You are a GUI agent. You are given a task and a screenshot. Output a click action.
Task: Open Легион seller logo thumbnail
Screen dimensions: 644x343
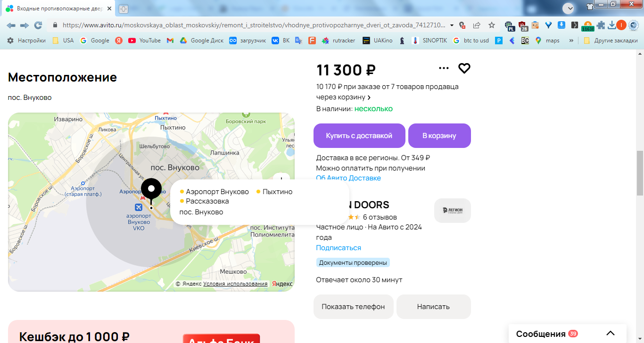pyautogui.click(x=453, y=210)
